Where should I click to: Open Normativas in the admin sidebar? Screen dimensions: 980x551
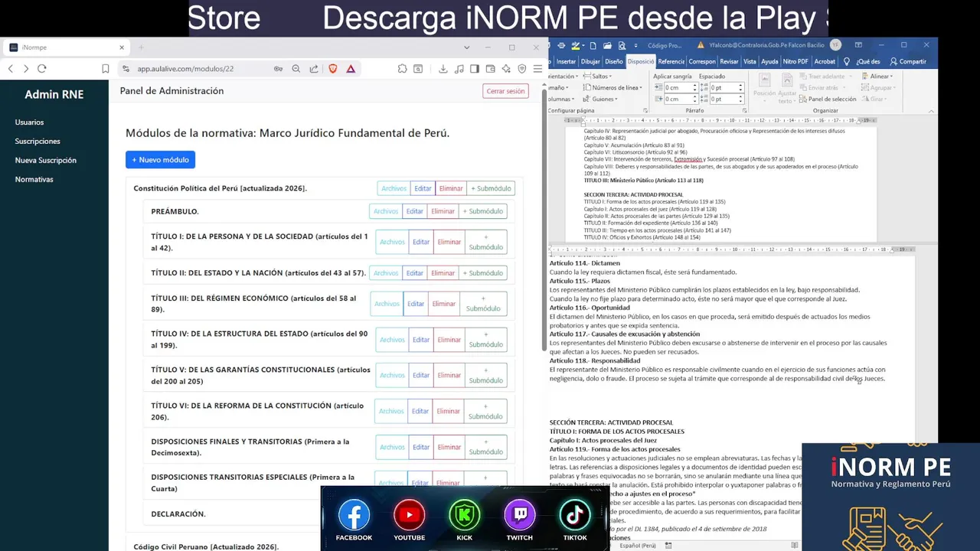point(34,180)
